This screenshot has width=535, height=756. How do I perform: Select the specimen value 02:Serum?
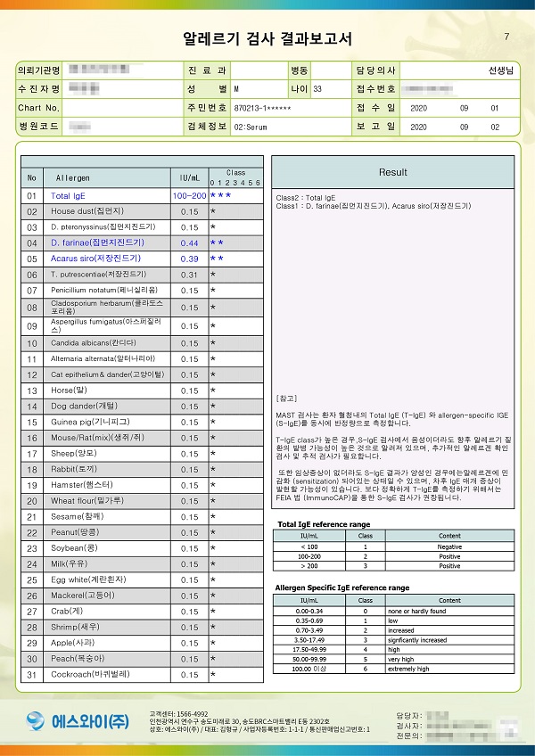pos(251,127)
